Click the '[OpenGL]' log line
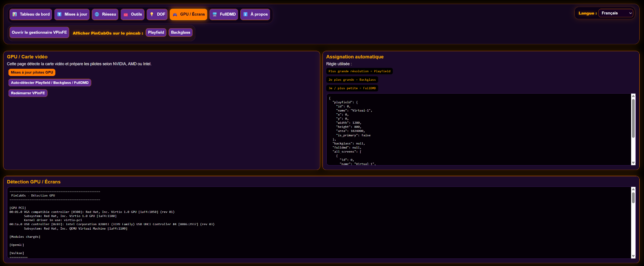The height and width of the screenshot is (266, 644). click(17, 245)
